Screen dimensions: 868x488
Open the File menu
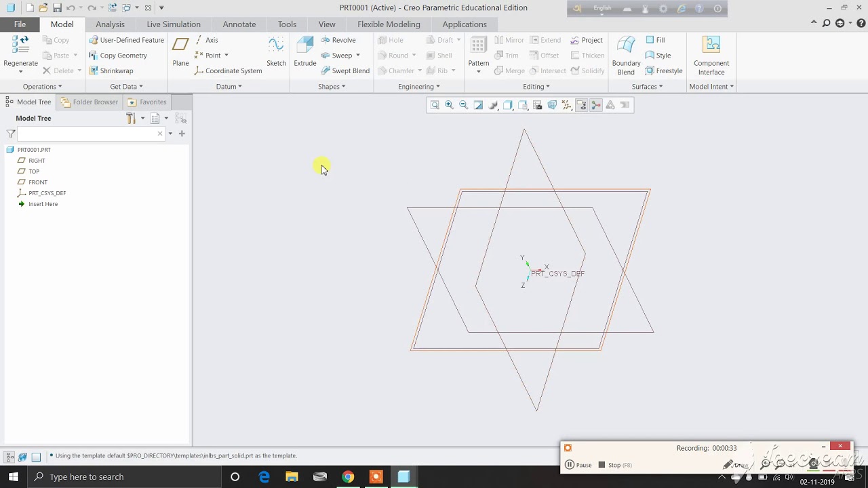point(20,24)
